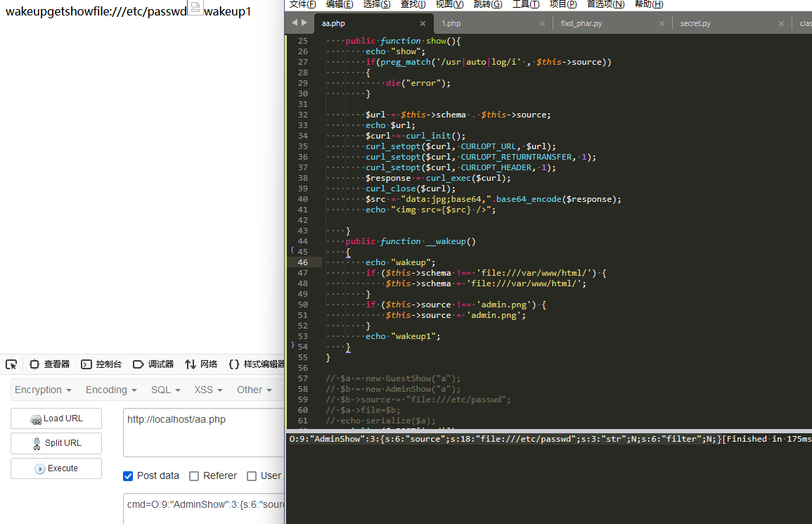
Task: Expand the Encryption dropdown in HackBar
Action: [43, 390]
